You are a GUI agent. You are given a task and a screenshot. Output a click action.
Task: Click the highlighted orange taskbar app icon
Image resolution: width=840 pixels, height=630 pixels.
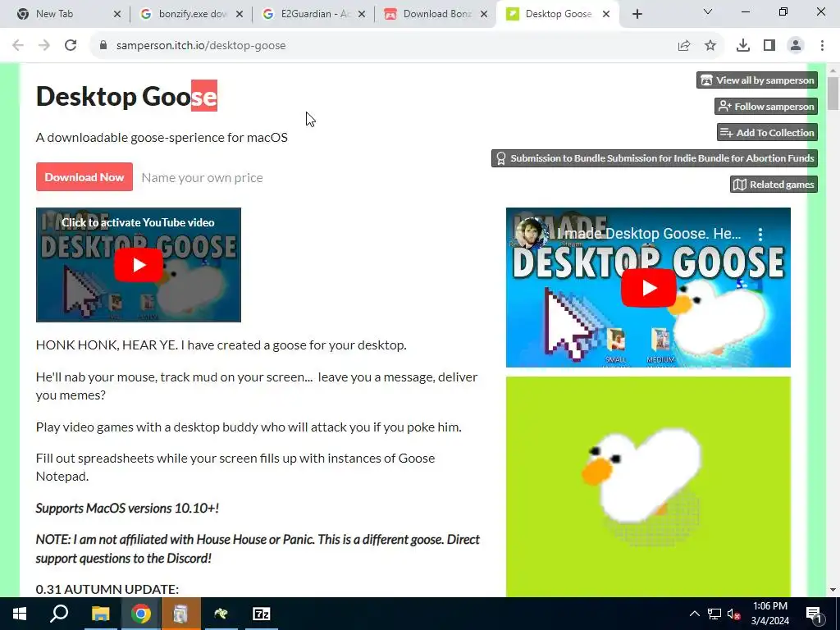tap(180, 614)
